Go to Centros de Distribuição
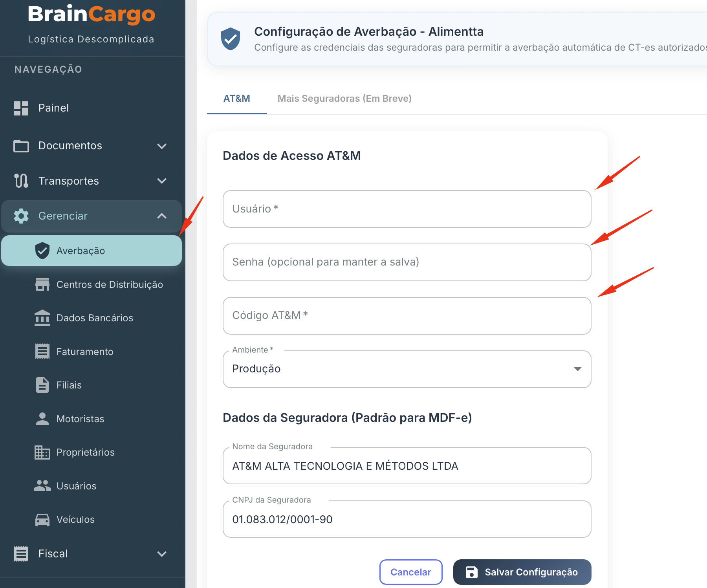 [92, 284]
